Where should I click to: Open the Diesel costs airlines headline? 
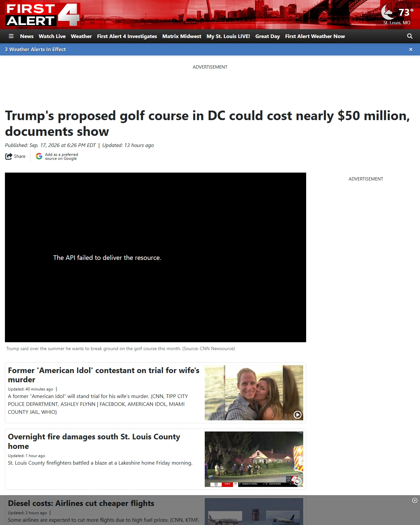tap(81, 503)
